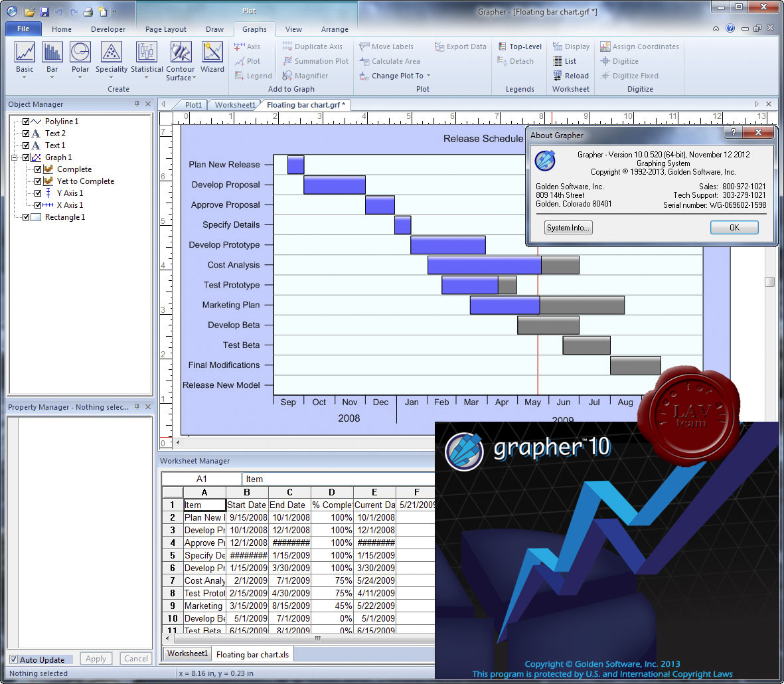Add a Legend to the graph

[x=254, y=76]
